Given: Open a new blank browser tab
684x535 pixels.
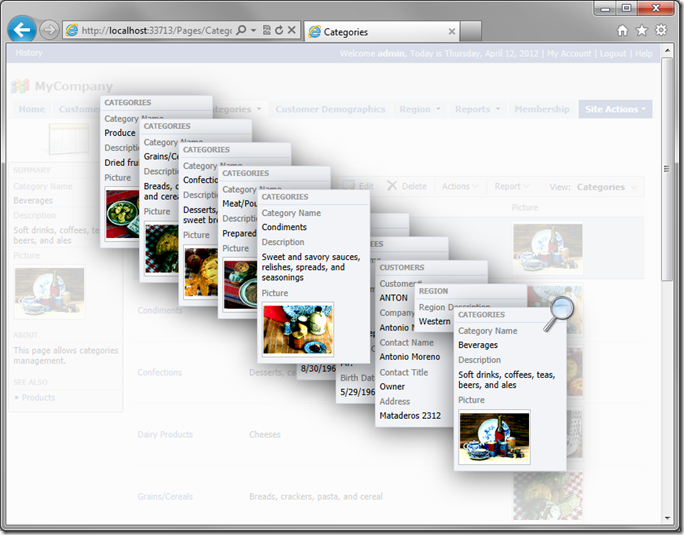Looking at the screenshot, I should (471, 31).
